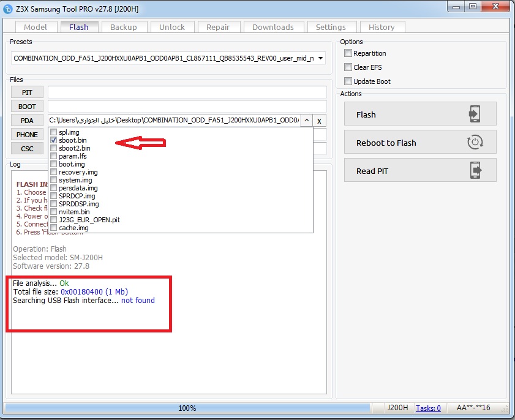Click the BOOT file path field
This screenshot has width=515, height=420.
pyautogui.click(x=187, y=107)
